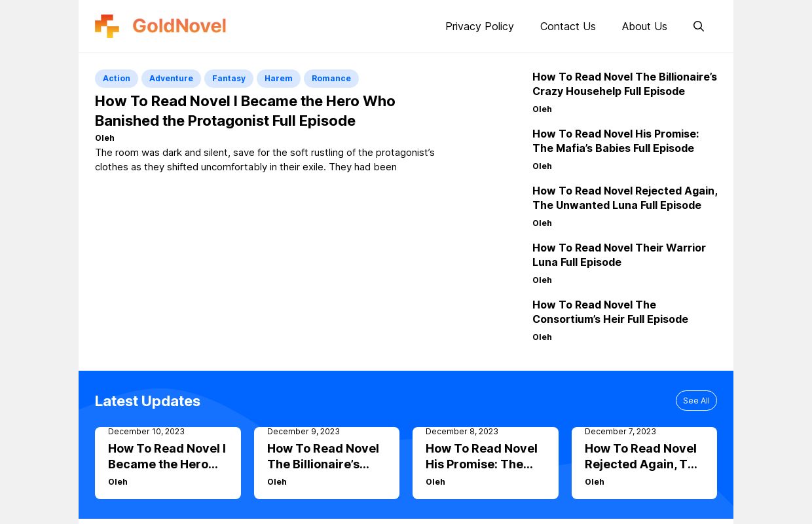
Task: Open the December 10 update card
Action: pyautogui.click(x=168, y=457)
